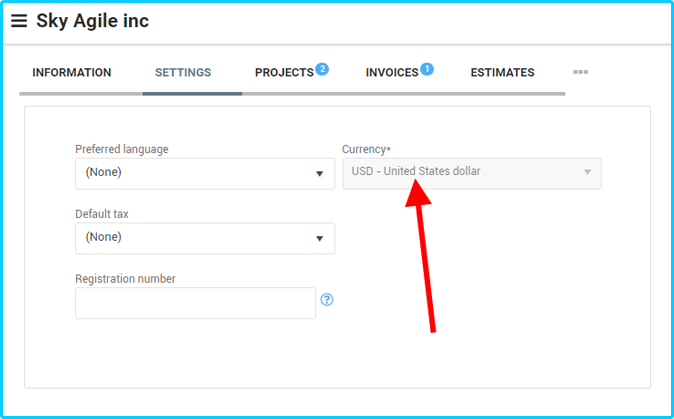
Task: Click the Registration number label text
Action: pyautogui.click(x=126, y=279)
